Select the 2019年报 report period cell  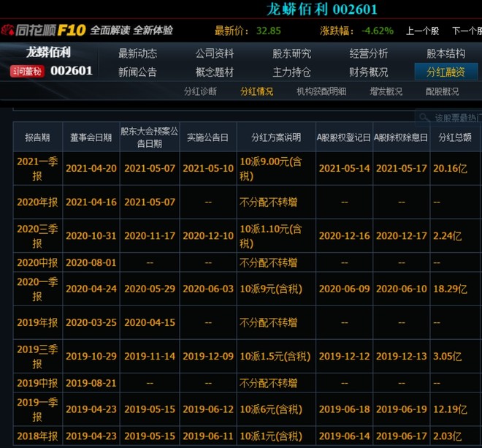point(37,322)
